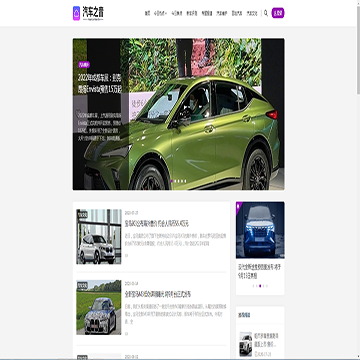Click purple corner badge on blue SUV card
The height and width of the screenshot is (360, 360).
238,206
